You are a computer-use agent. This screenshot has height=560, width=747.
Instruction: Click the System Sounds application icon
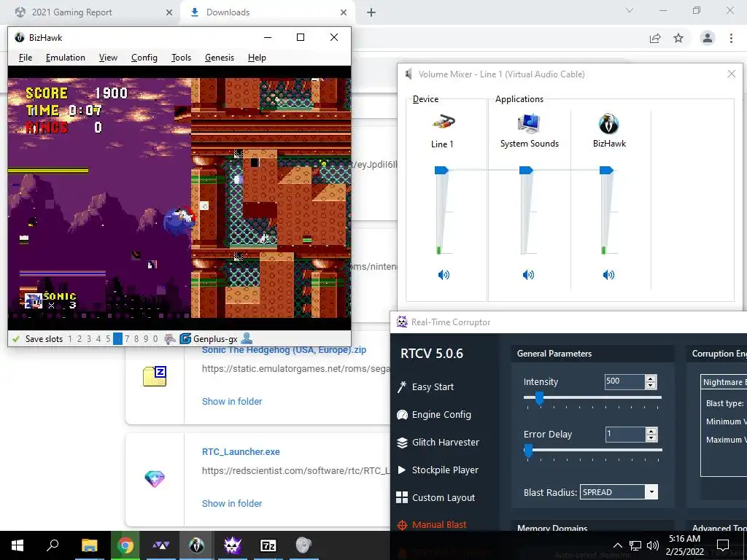click(x=529, y=122)
